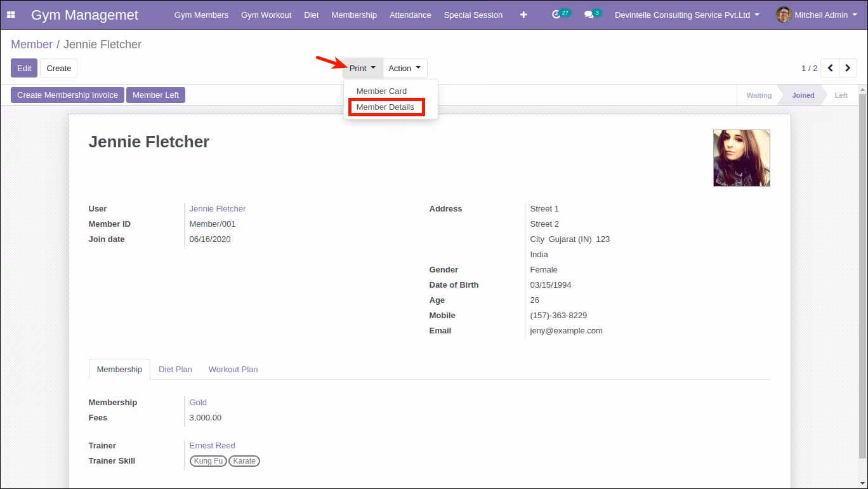Click Create Membership Invoice button
The width and height of the screenshot is (868, 489).
67,95
